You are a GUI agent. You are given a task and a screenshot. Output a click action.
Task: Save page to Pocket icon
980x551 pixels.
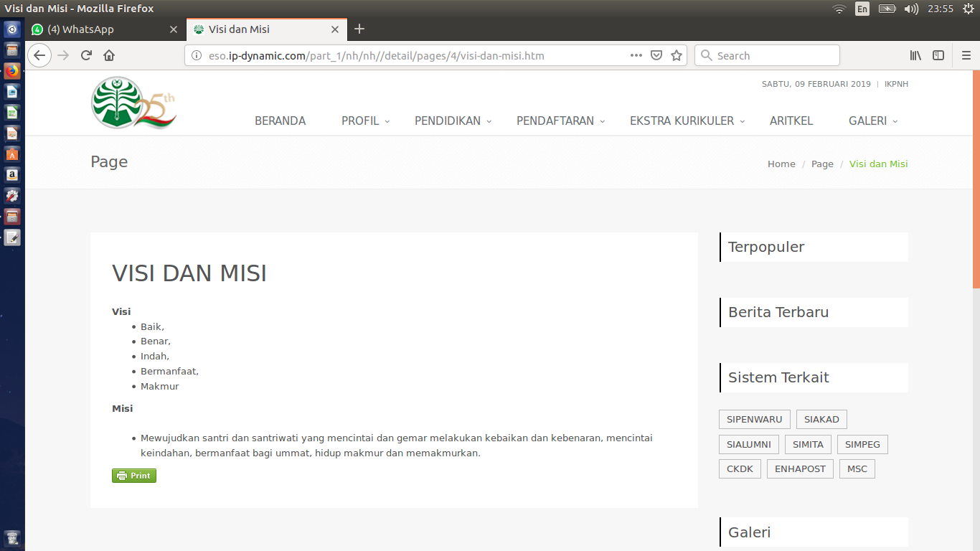coord(656,55)
